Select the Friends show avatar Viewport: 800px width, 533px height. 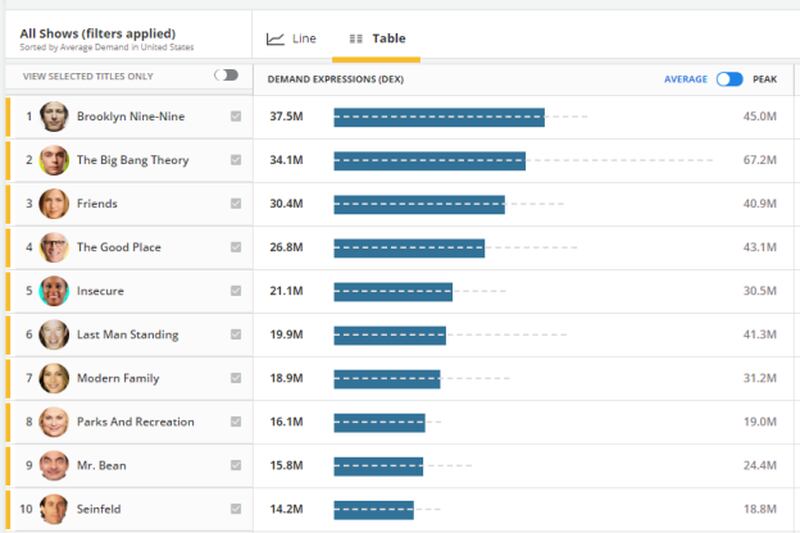[54, 204]
